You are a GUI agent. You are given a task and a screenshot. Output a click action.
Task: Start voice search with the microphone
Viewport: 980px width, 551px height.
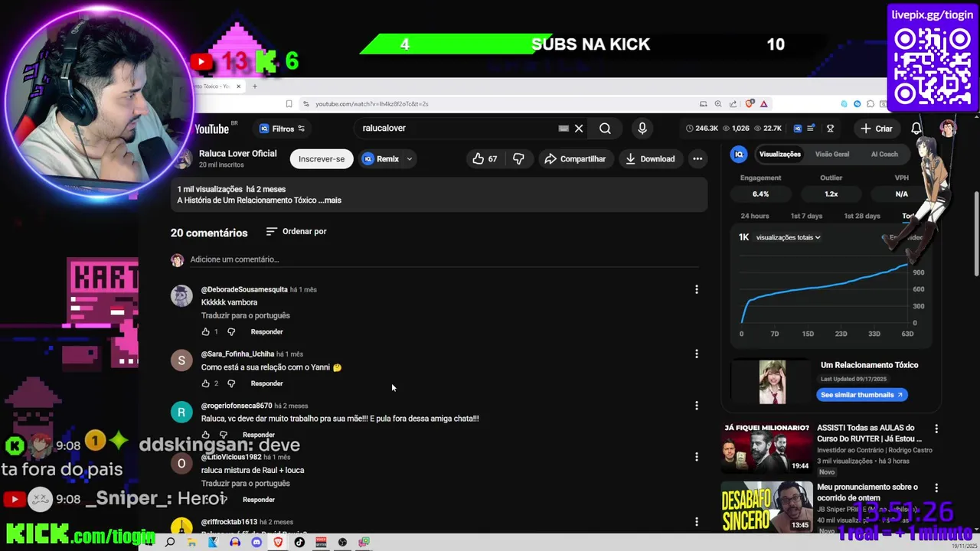point(642,129)
